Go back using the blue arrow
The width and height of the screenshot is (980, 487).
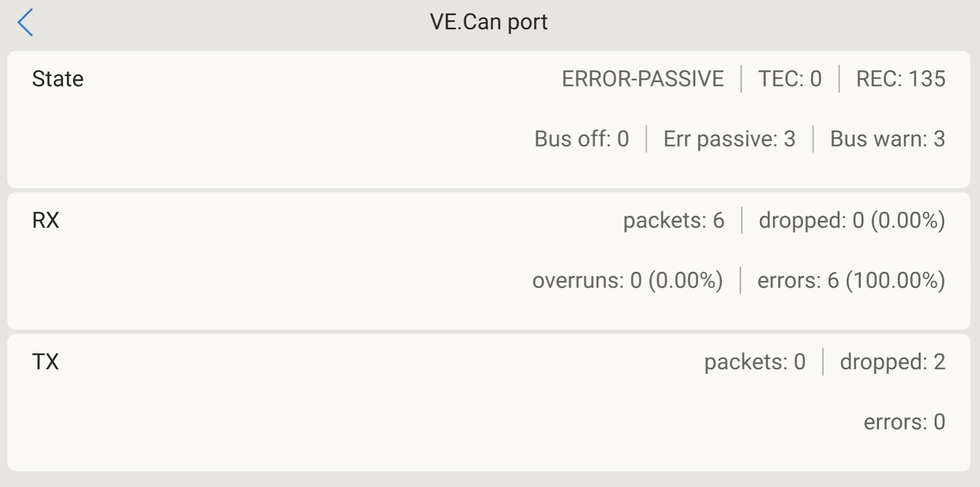[x=26, y=23]
